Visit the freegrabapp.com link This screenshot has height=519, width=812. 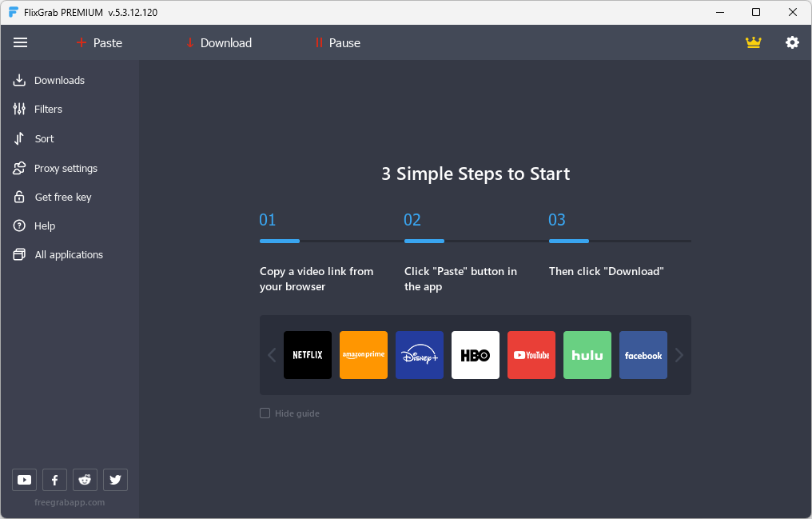70,502
